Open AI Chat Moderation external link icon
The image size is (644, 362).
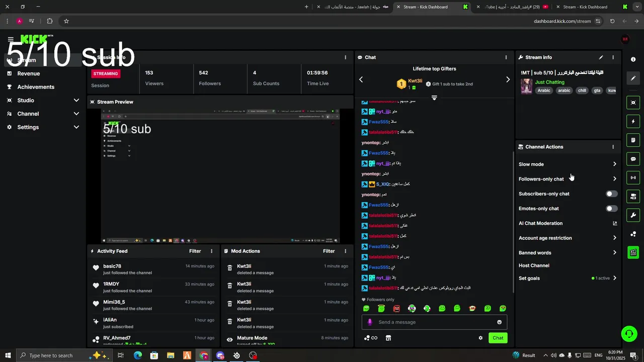[x=615, y=223]
